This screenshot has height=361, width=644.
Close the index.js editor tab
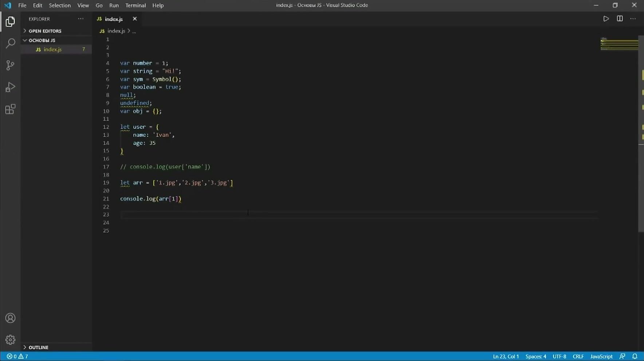click(135, 19)
